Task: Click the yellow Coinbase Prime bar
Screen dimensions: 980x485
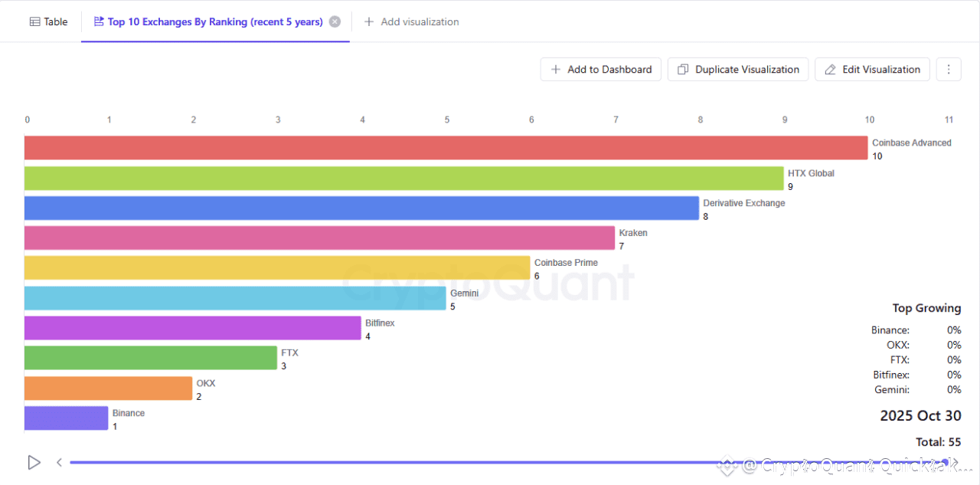Action: pyautogui.click(x=277, y=268)
